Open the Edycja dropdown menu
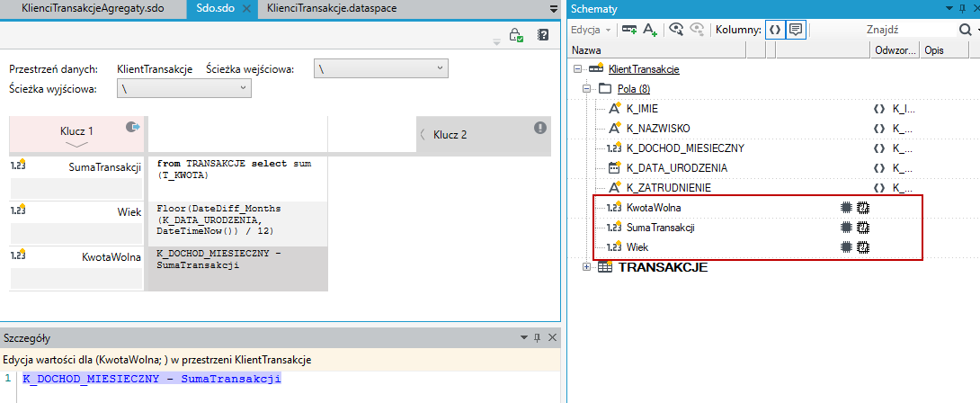 click(x=591, y=30)
